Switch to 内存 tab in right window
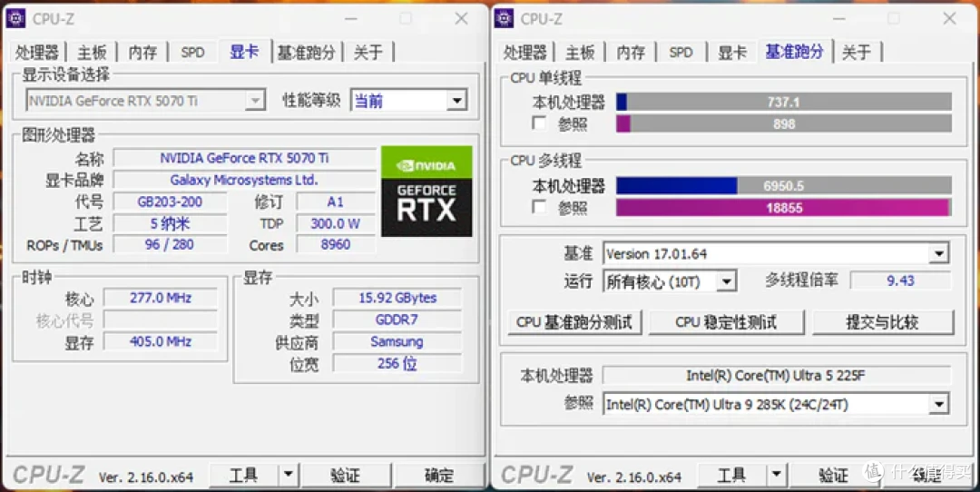This screenshot has height=492, width=980. 631,53
